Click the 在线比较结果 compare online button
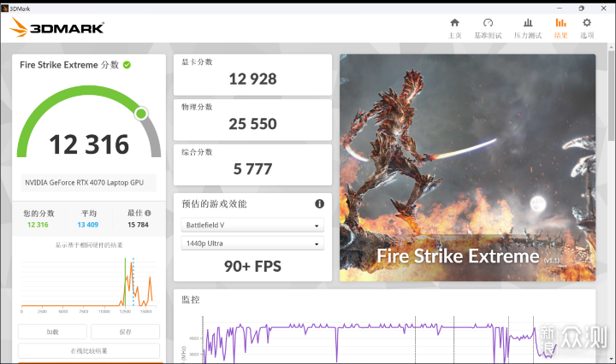This screenshot has height=364, width=616. pos(89,350)
